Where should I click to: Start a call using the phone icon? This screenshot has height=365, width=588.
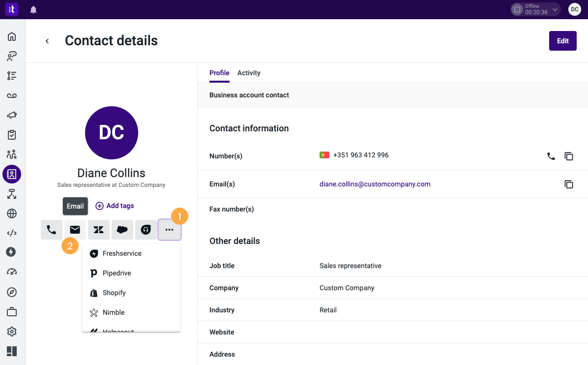tap(52, 229)
